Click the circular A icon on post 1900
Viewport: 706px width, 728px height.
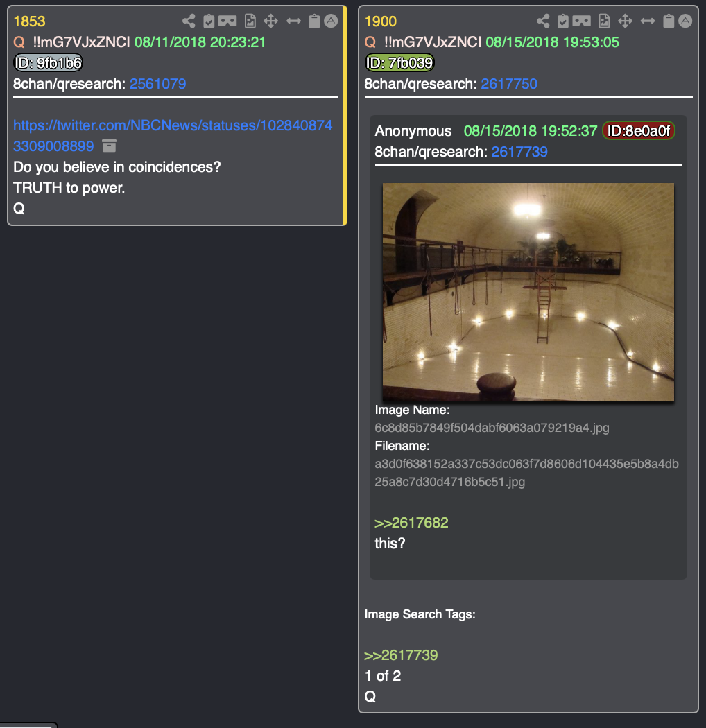pos(685,21)
